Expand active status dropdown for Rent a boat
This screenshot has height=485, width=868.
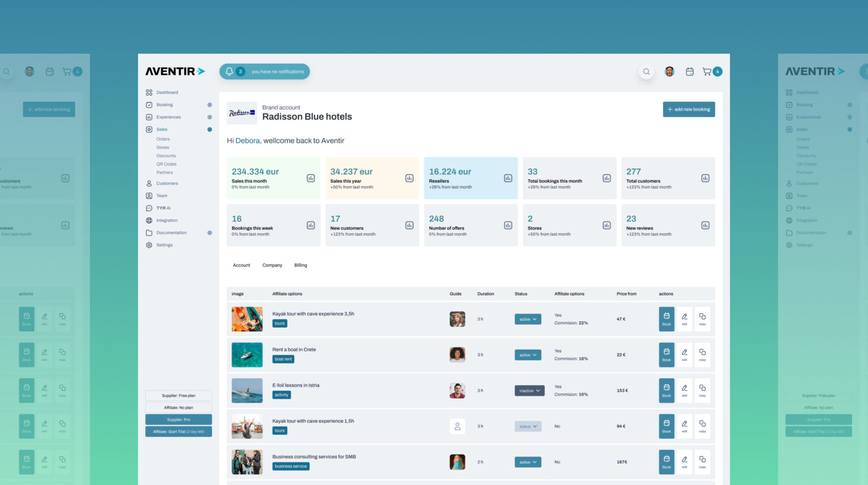pos(528,355)
